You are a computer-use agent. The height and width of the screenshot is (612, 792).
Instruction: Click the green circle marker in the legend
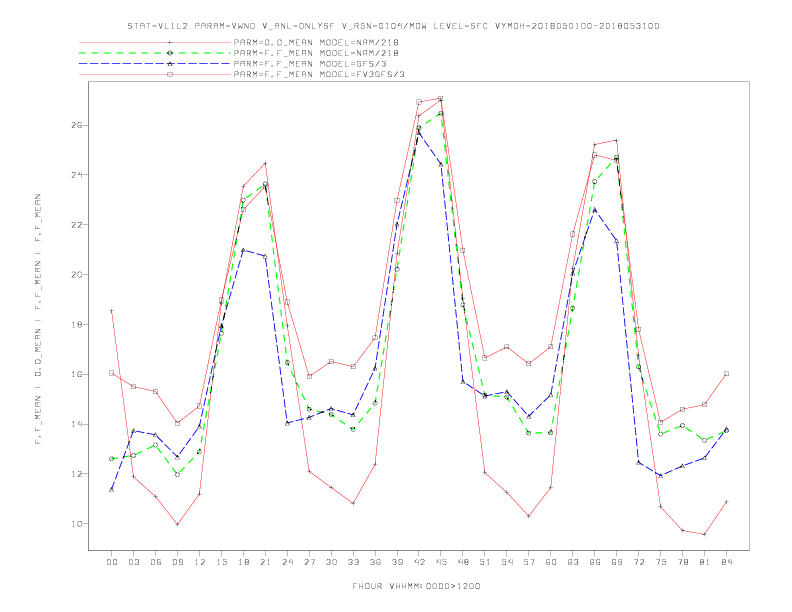(x=170, y=53)
